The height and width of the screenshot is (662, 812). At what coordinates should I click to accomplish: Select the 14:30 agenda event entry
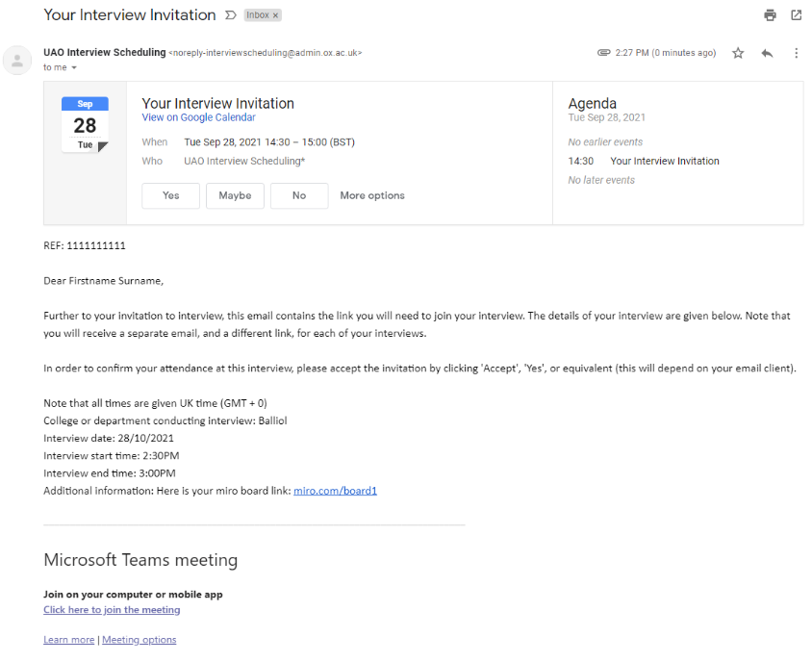(664, 161)
